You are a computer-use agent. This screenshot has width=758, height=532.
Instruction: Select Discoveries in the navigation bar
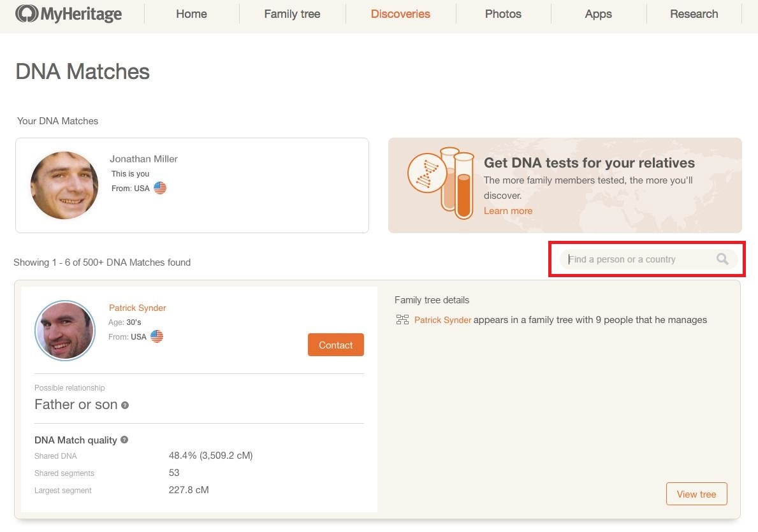click(400, 14)
